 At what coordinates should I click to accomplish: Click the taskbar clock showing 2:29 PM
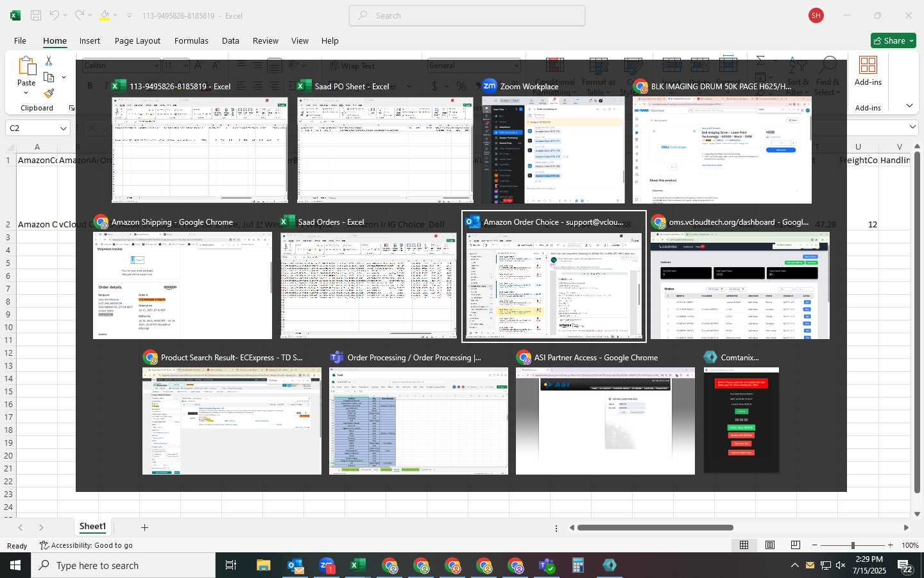click(869, 565)
